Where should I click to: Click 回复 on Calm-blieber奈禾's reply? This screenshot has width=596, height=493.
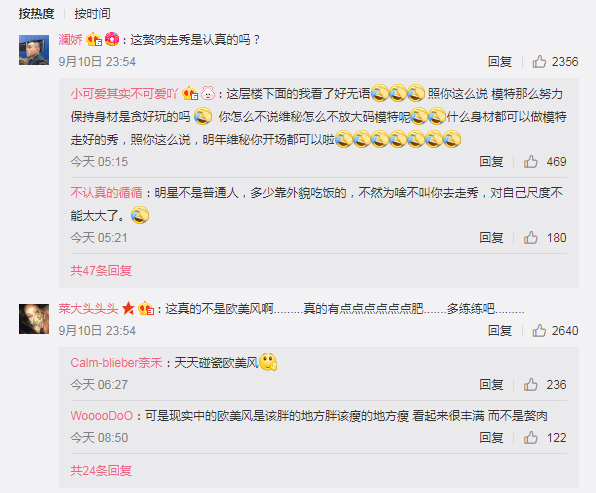click(491, 385)
